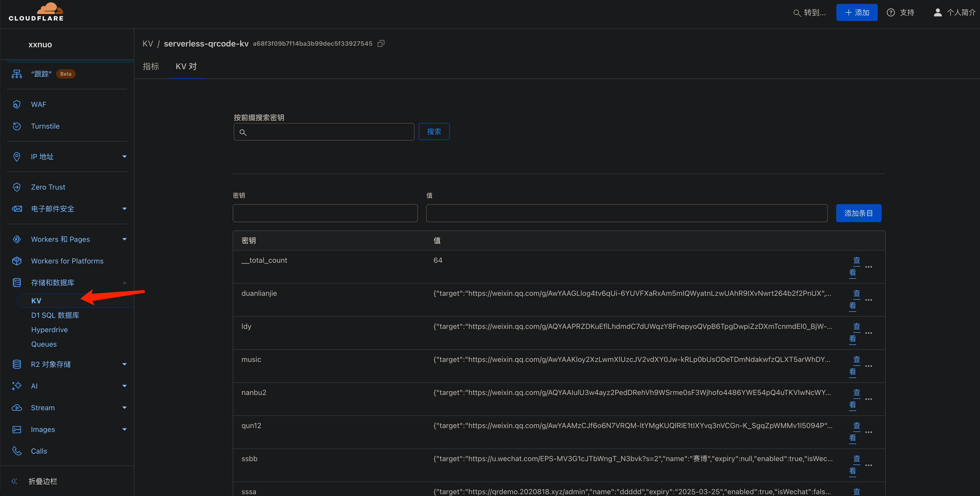Open more options for __total_count row
The image size is (980, 496).
tap(868, 267)
